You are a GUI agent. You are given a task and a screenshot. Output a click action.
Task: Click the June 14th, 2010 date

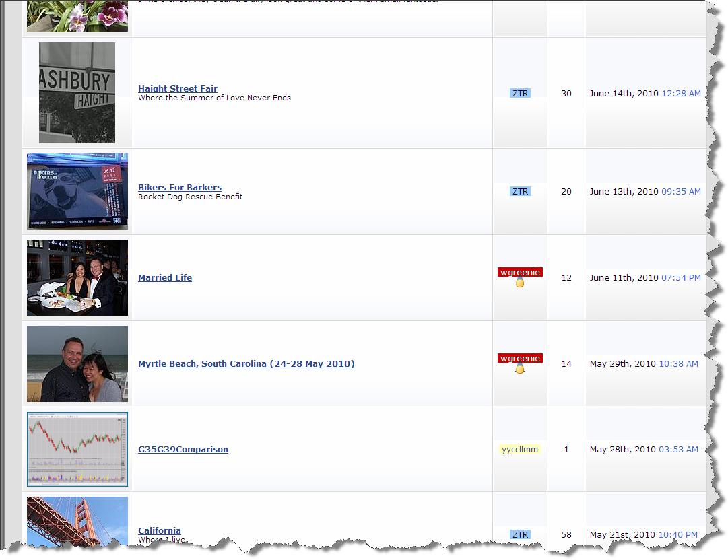624,94
